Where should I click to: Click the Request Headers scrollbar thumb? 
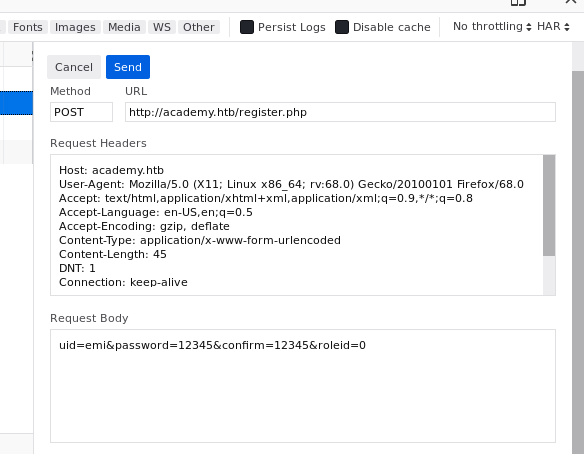pyautogui.click(x=549, y=206)
